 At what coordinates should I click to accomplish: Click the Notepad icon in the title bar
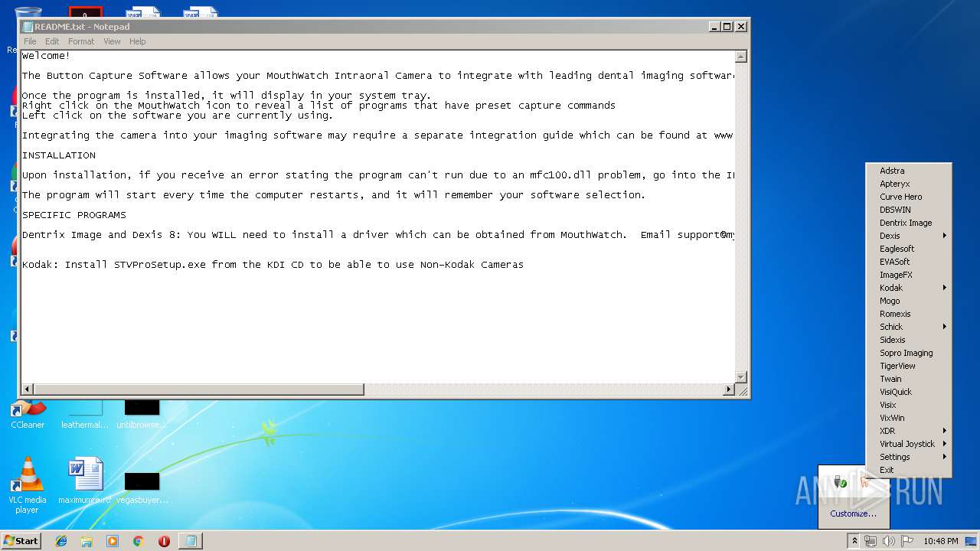point(28,27)
